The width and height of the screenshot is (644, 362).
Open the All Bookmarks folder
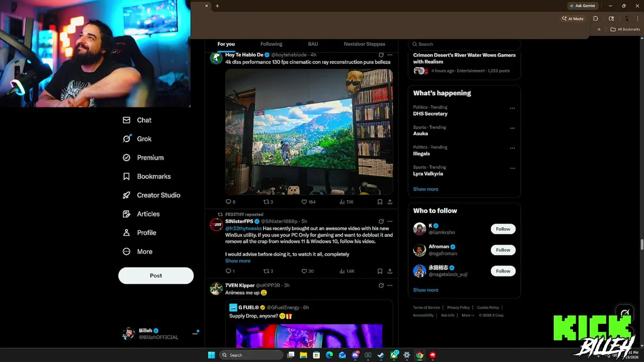click(x=625, y=30)
